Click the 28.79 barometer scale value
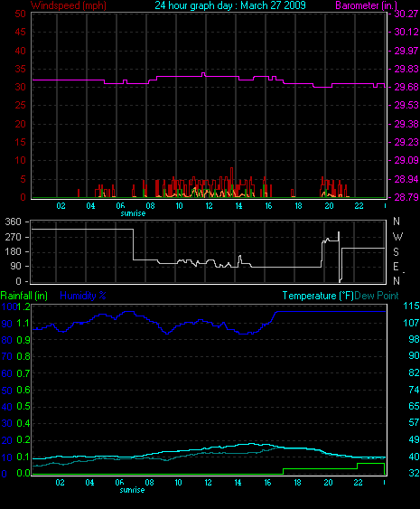420x509 pixels. pyautogui.click(x=406, y=197)
